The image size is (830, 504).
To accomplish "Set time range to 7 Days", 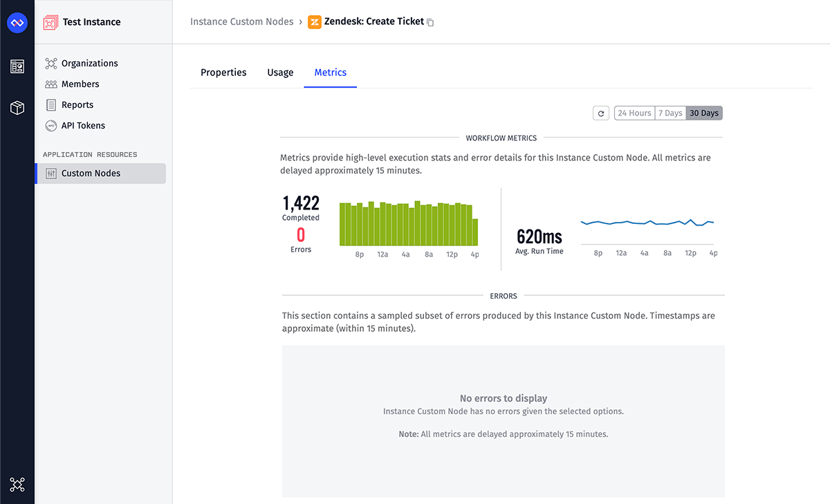I will click(670, 113).
